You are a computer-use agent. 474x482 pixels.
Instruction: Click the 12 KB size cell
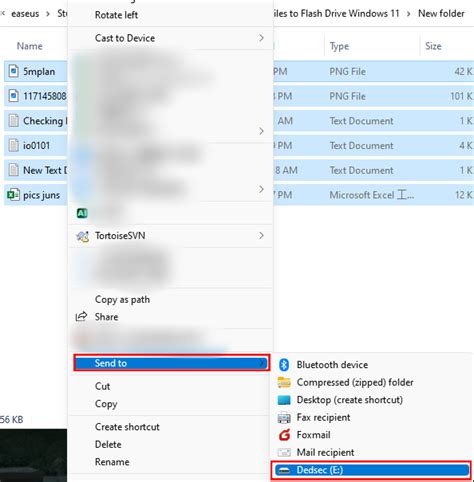(464, 195)
